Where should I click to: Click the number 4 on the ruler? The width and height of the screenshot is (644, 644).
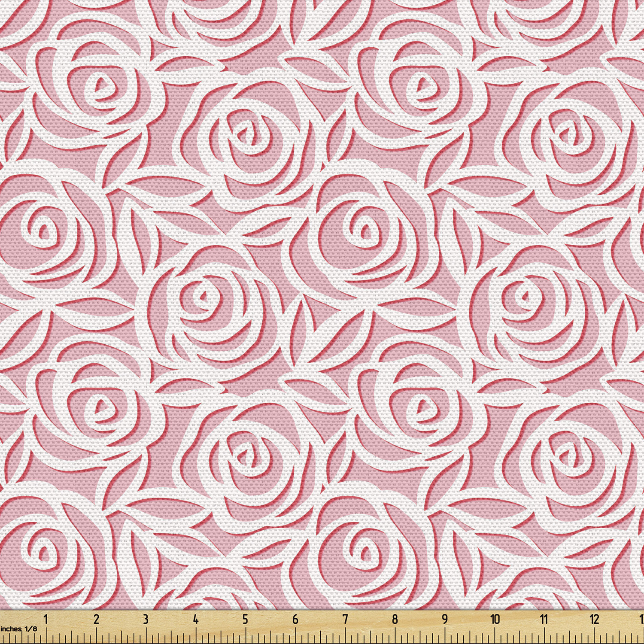(196, 619)
